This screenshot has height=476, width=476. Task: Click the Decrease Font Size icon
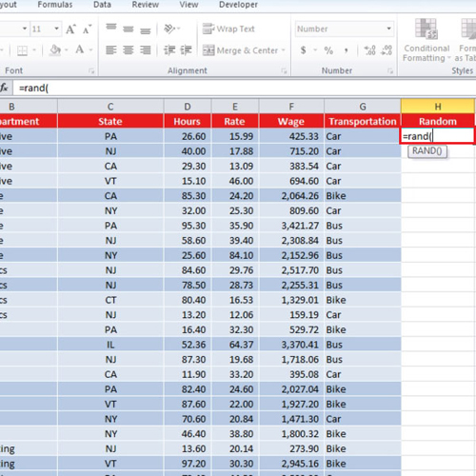(x=87, y=30)
